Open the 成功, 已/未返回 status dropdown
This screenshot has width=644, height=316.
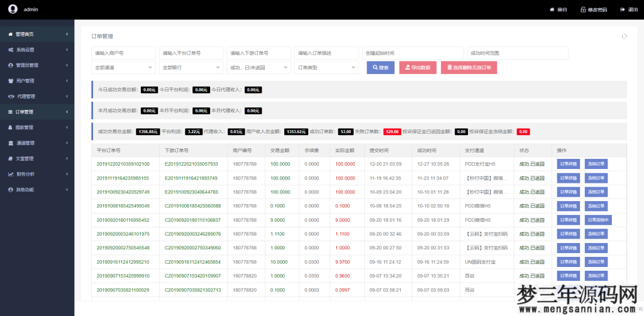click(258, 67)
